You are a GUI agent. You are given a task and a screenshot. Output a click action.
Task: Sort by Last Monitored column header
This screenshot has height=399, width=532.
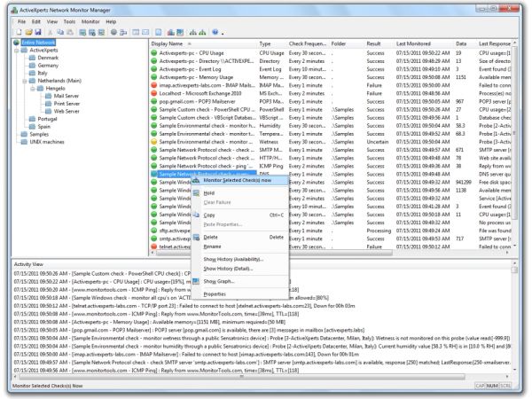pyautogui.click(x=419, y=43)
